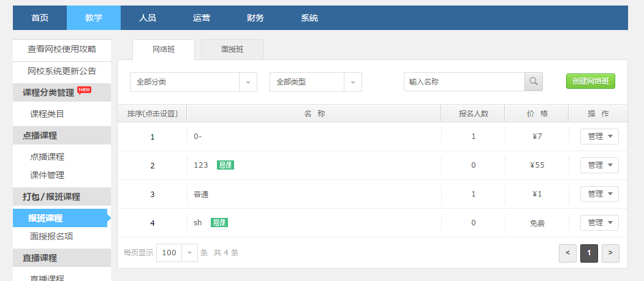
Task: Open the 全部类型 type dropdown
Action: pyautogui.click(x=316, y=82)
